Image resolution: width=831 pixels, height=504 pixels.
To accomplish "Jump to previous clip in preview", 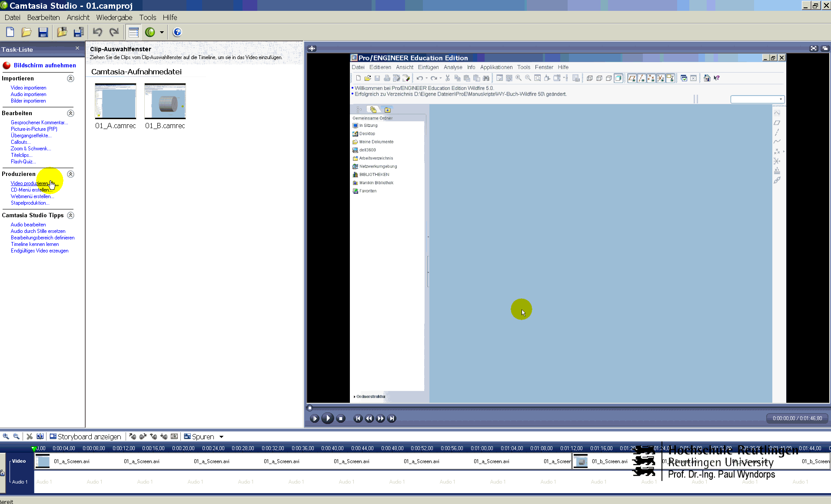I will click(x=358, y=418).
